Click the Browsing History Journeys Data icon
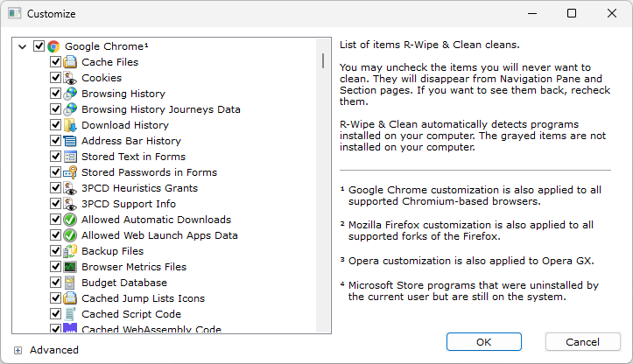Screen dimensions: 633x364 70,109
